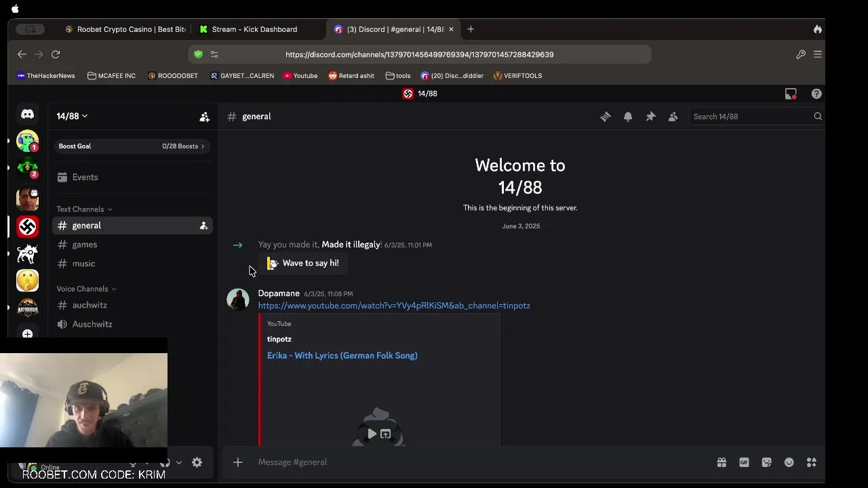Open the tools bookmark folder
This screenshot has height=488, width=868.
[398, 76]
